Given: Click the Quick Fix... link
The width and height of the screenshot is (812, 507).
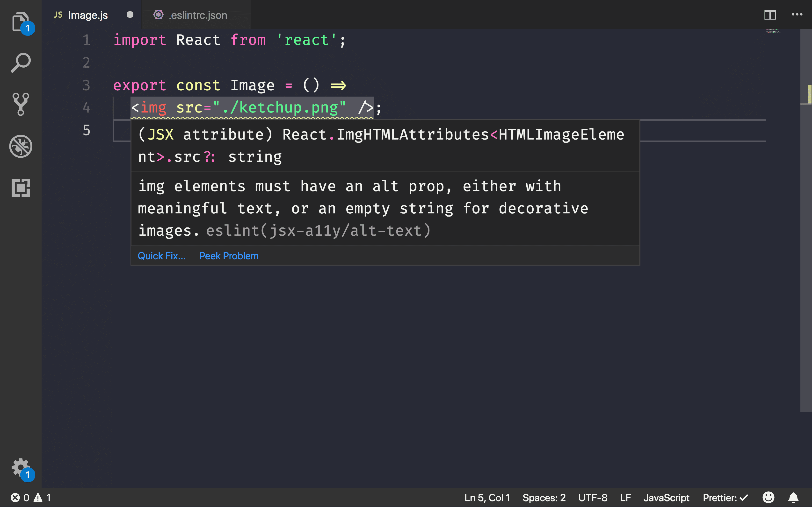Looking at the screenshot, I should point(162,255).
